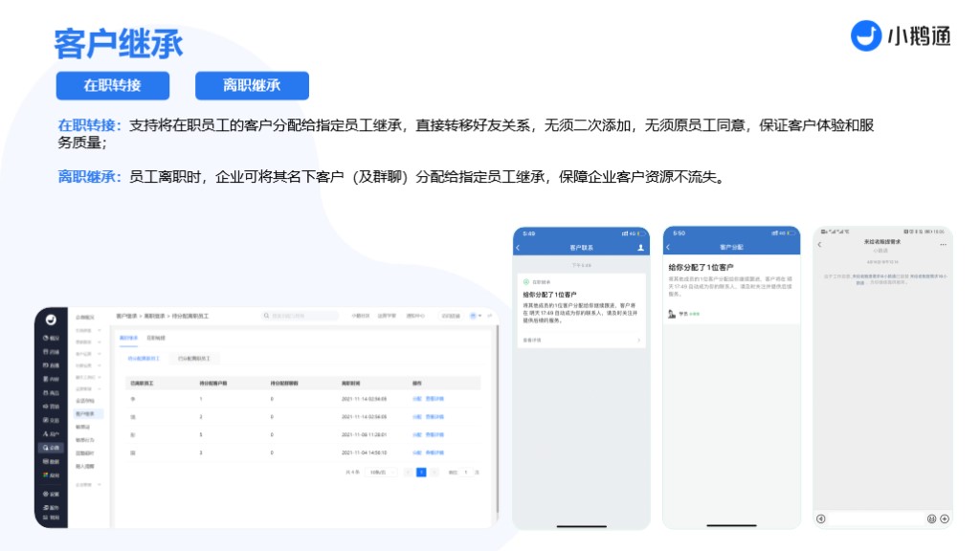This screenshot has width=980, height=551.
Task: Open 商品 in the admin sidebar
Action: point(52,393)
